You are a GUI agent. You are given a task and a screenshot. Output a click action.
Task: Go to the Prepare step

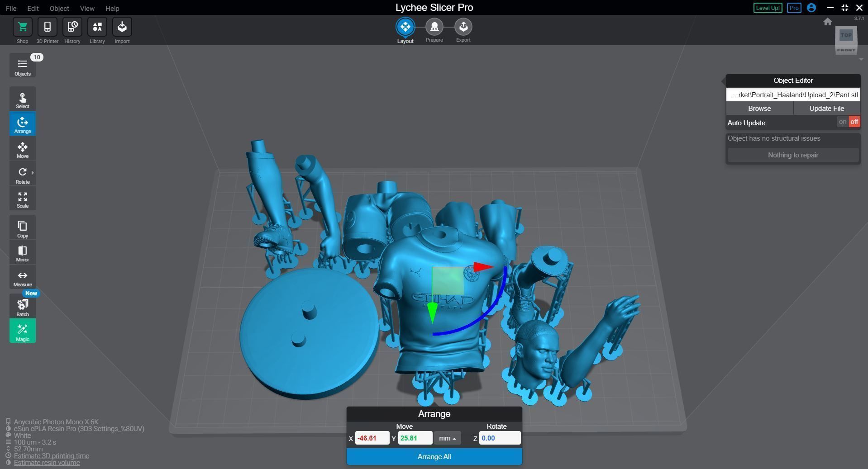click(x=434, y=27)
